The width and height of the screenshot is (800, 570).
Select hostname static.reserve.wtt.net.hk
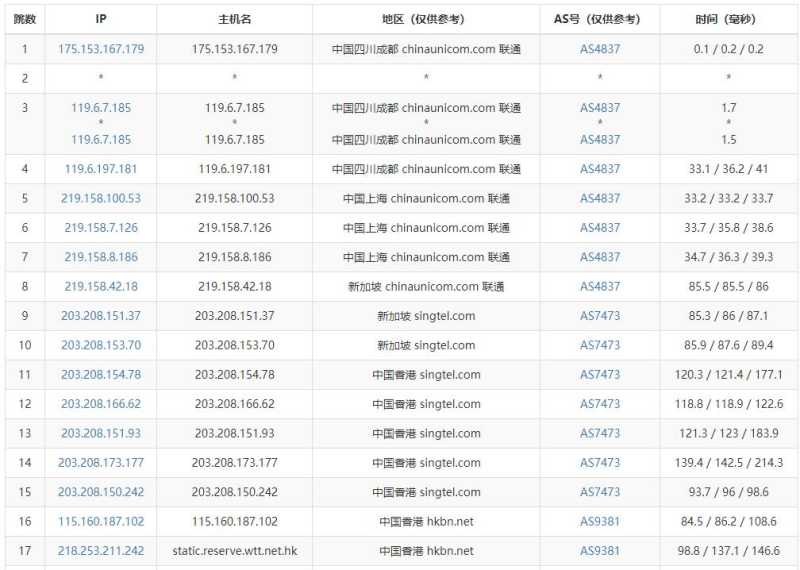pos(235,551)
